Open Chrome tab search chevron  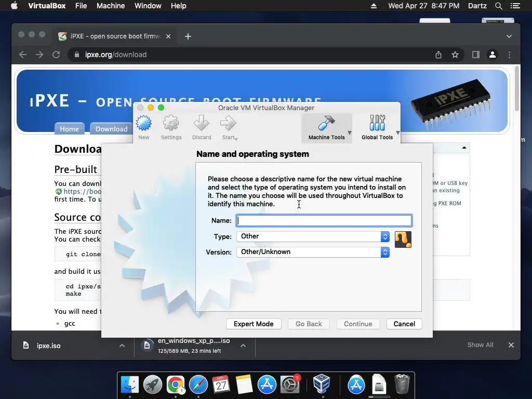tap(509, 36)
